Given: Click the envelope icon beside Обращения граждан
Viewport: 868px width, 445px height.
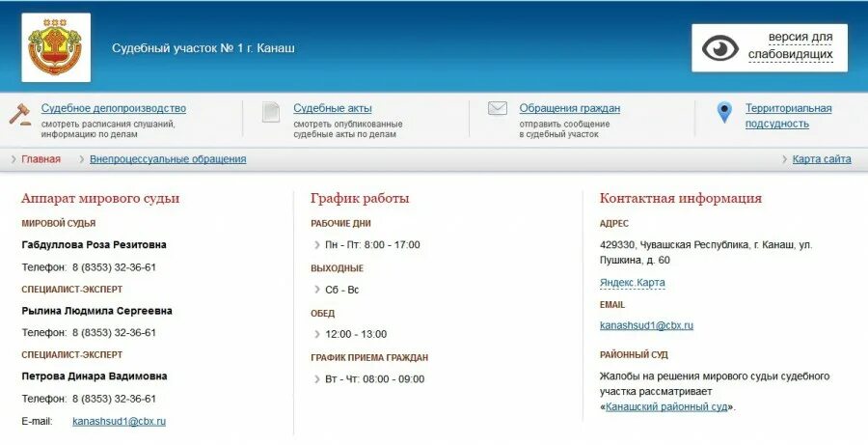Looking at the screenshot, I should 497,108.
